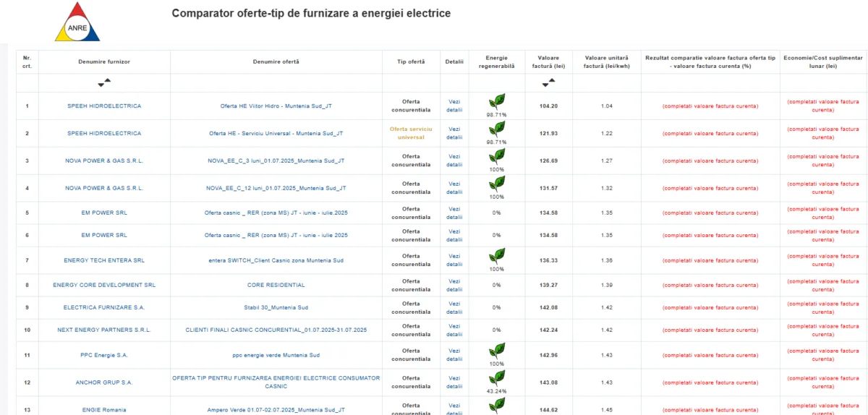Open PPC Energie S.A. supplier link

click(104, 355)
